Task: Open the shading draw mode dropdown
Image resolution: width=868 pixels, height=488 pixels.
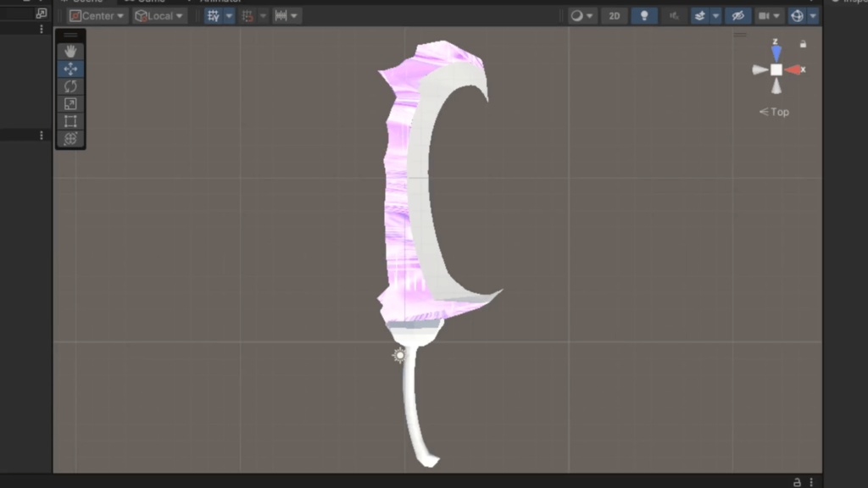Action: 581,16
